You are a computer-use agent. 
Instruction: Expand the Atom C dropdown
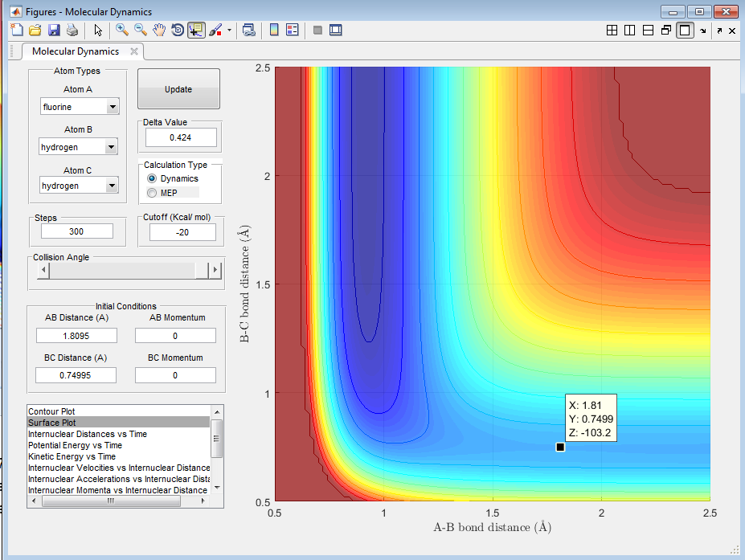tap(111, 186)
